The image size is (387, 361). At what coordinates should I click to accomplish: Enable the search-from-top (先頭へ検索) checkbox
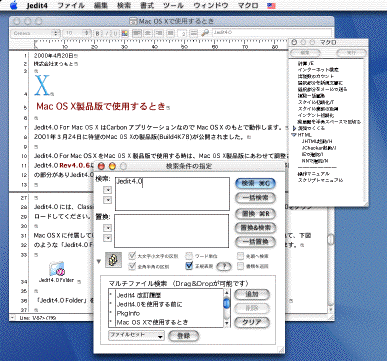click(241, 256)
